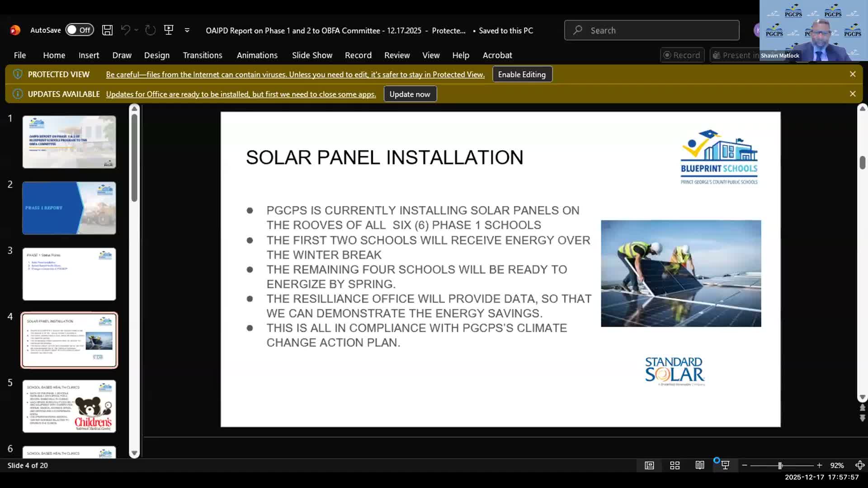
Task: Open Slide Sorter view
Action: click(675, 465)
